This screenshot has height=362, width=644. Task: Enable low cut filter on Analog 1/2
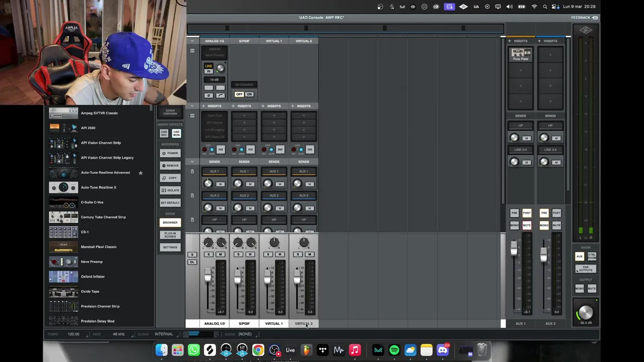(220, 95)
